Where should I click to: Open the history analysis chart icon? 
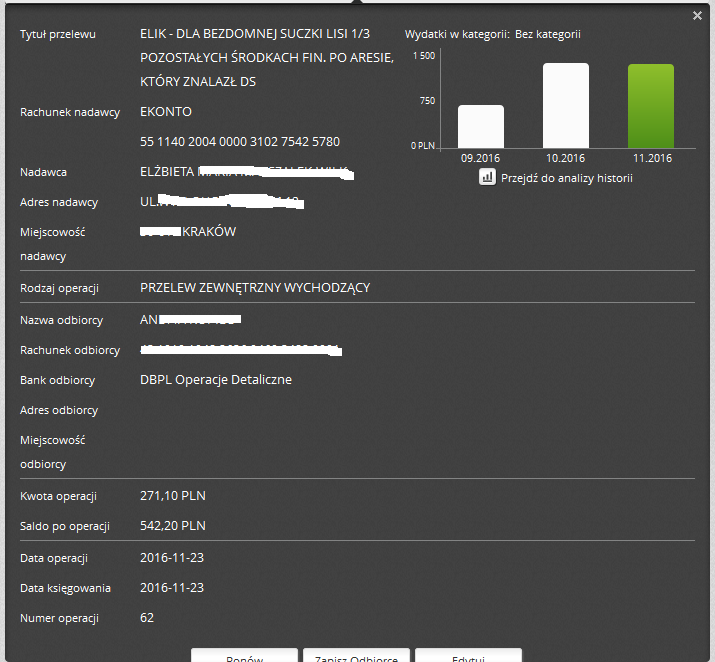[x=487, y=177]
